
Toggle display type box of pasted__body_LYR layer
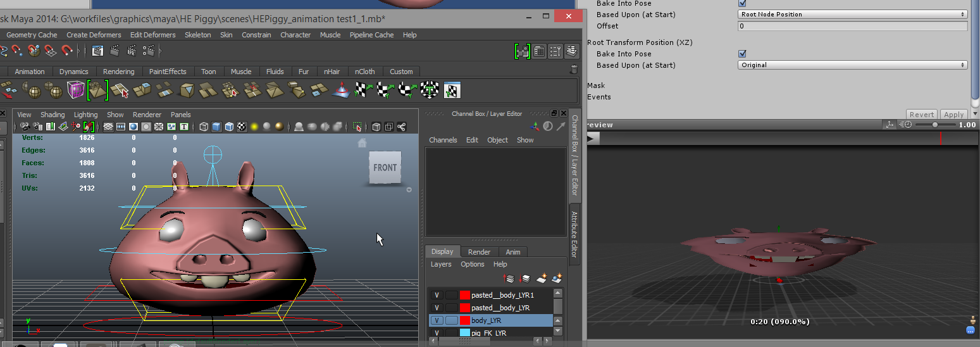pos(451,308)
